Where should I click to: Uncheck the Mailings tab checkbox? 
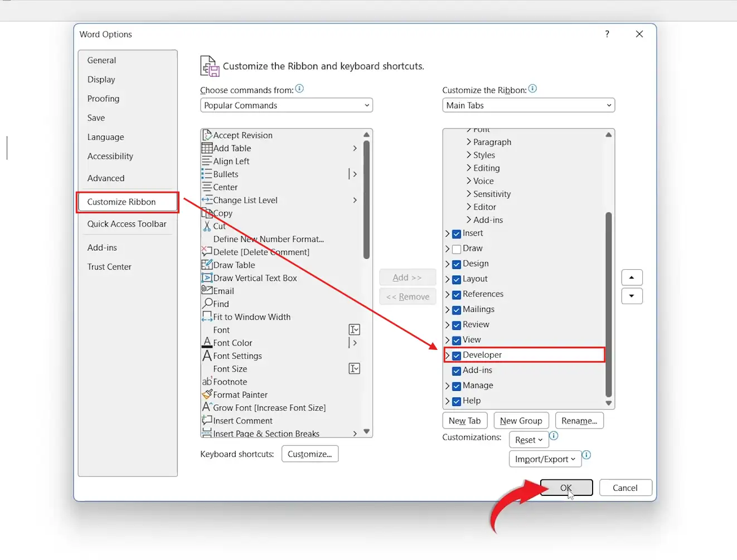tap(457, 310)
